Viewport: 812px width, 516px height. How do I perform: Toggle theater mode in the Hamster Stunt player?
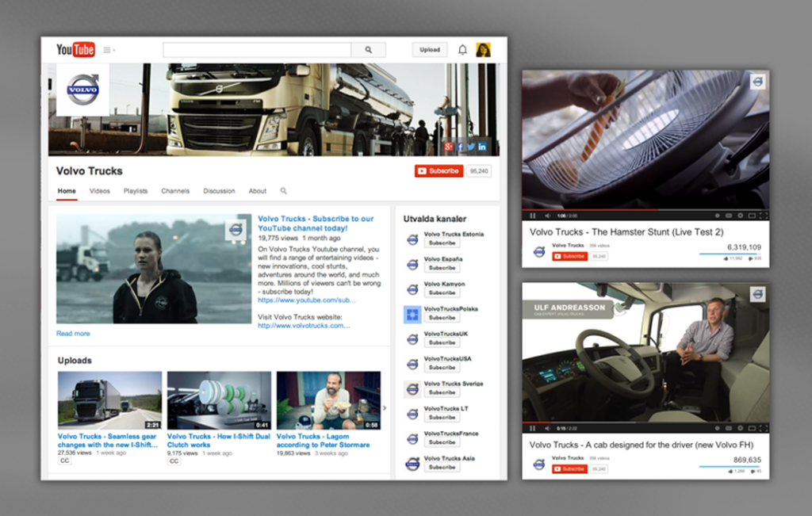click(752, 216)
